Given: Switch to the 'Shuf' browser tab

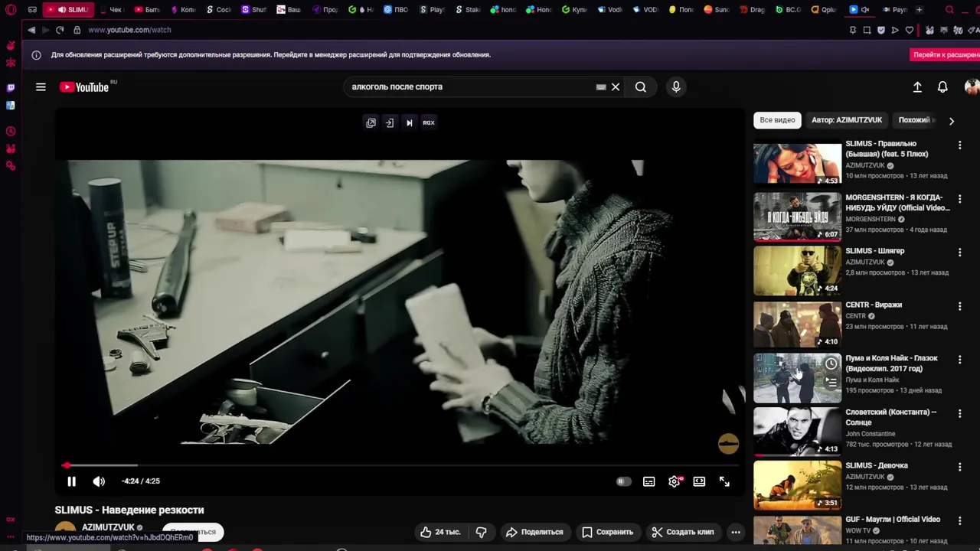Looking at the screenshot, I should coord(254,10).
